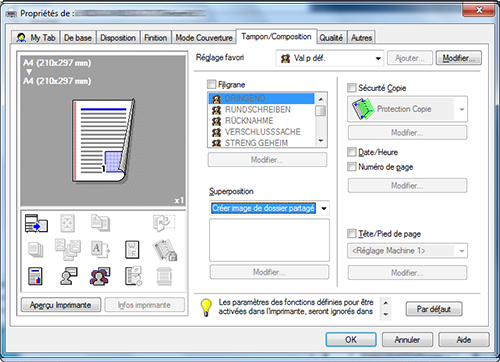The image size is (500, 362).
Task: Tick the Date/Heure checkbox
Action: coord(352,152)
